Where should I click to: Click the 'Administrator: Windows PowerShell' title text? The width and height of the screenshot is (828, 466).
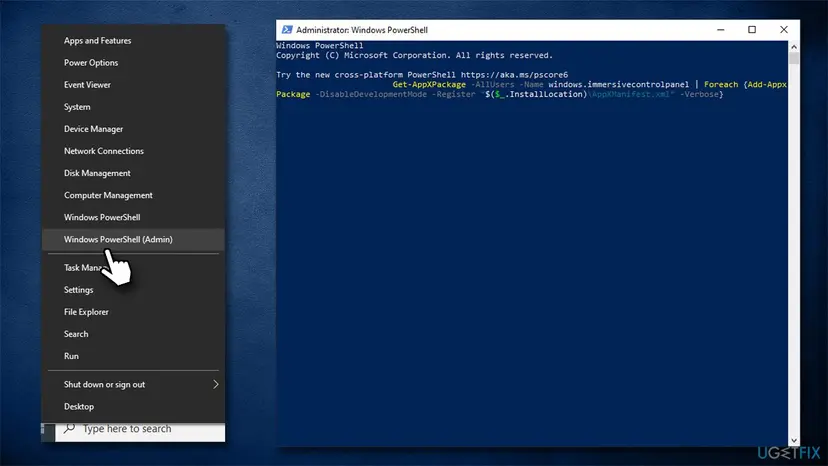pyautogui.click(x=362, y=30)
